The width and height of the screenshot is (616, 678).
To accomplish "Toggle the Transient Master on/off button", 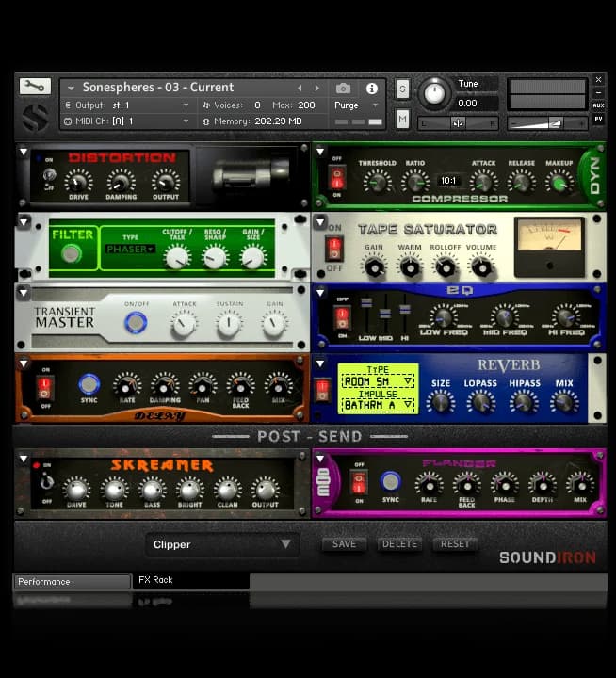I will coord(136,323).
